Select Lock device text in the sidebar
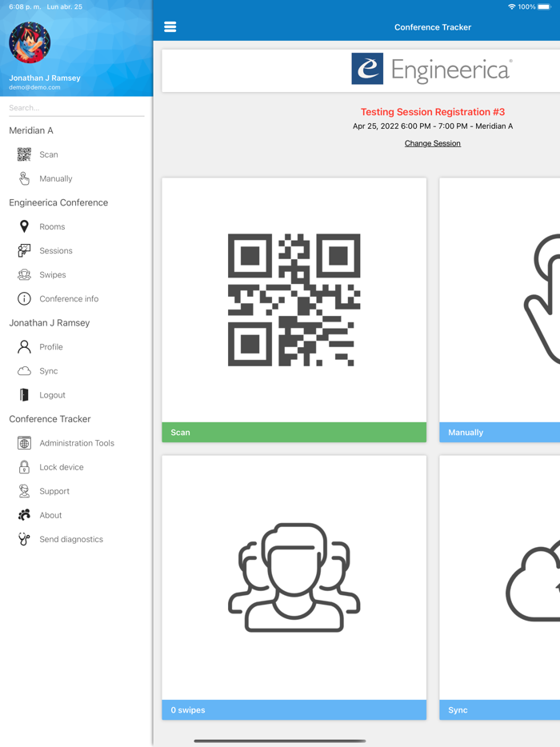 point(62,467)
